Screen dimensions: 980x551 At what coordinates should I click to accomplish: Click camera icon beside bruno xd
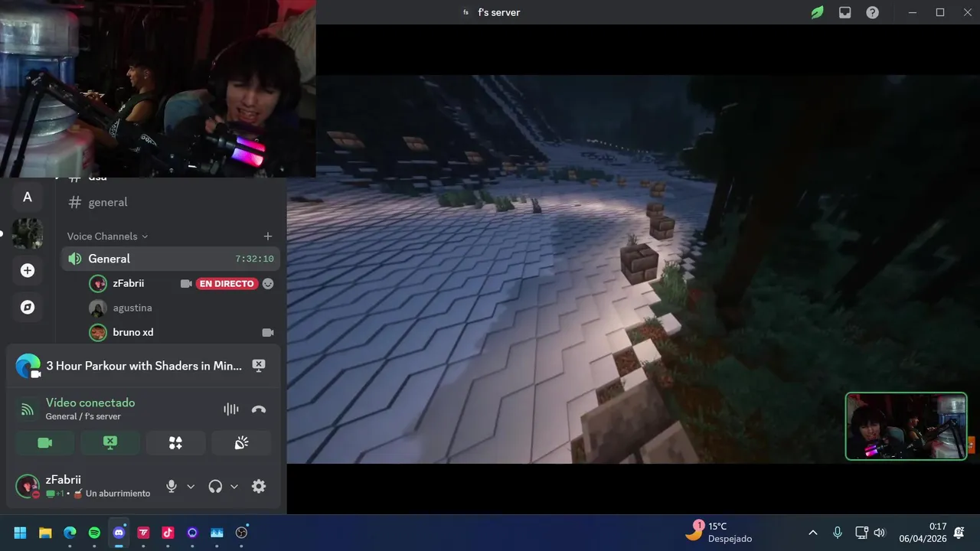coord(267,332)
